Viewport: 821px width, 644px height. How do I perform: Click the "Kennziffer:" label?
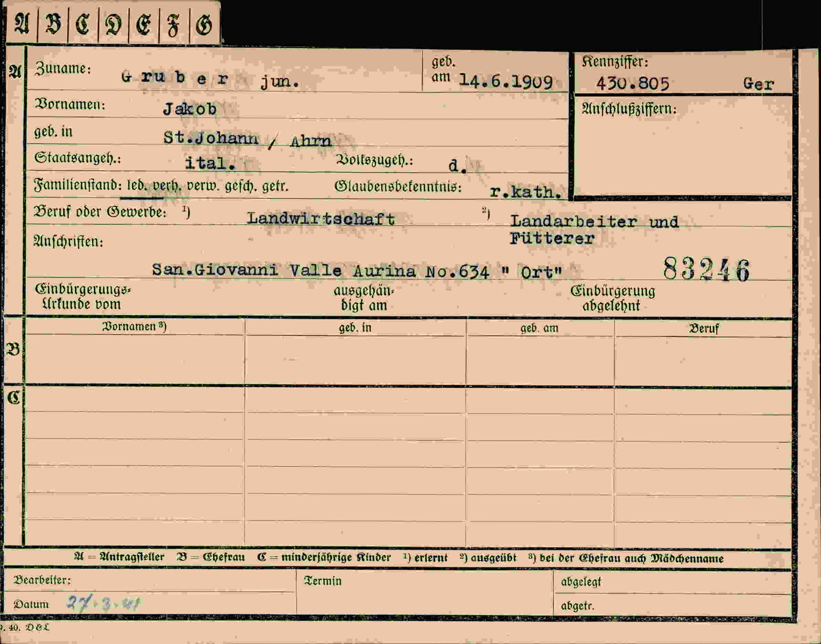[x=615, y=62]
